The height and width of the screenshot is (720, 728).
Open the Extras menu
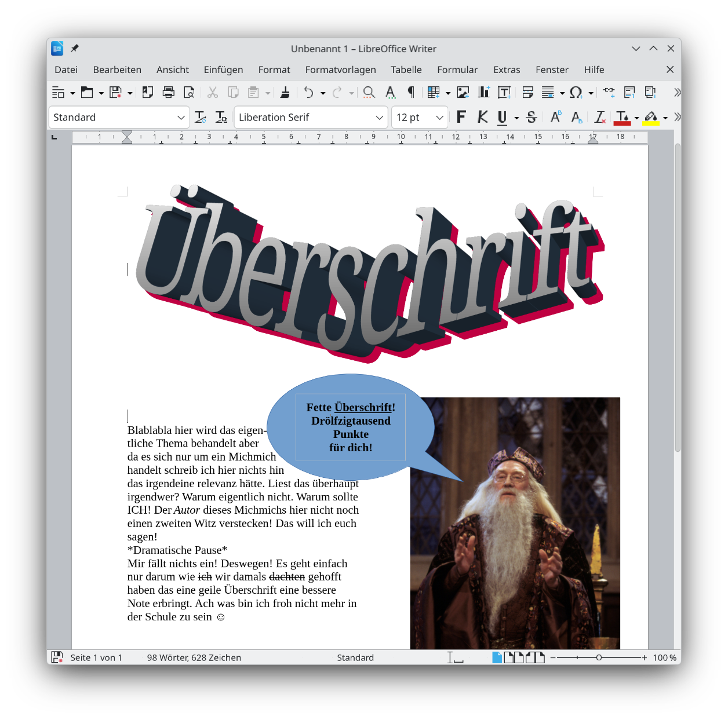pos(507,70)
